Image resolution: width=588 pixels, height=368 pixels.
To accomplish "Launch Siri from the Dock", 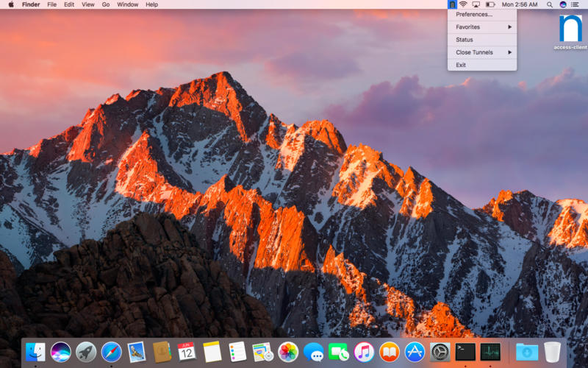I will (x=60, y=353).
